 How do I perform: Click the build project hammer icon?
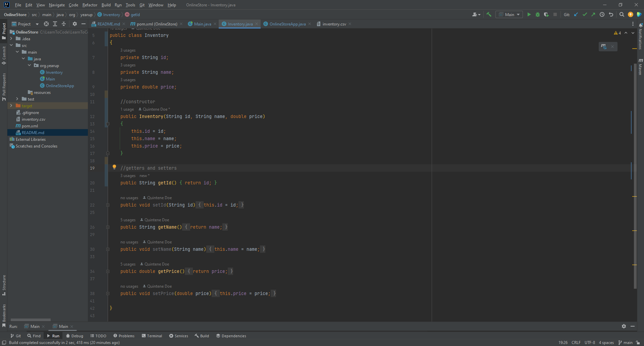pos(489,14)
